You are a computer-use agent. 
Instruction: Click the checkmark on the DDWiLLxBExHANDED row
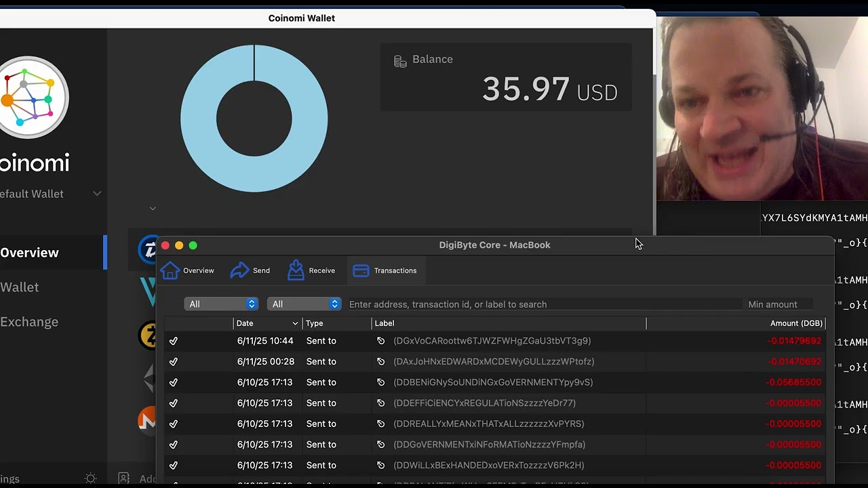(174, 465)
